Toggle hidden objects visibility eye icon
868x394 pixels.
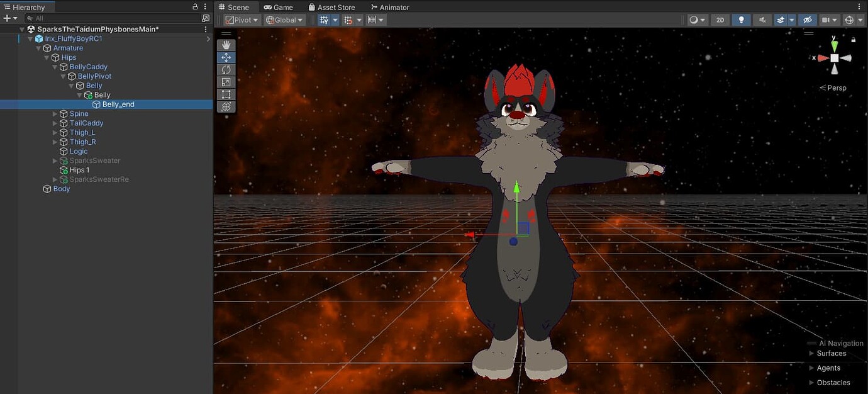coord(808,20)
